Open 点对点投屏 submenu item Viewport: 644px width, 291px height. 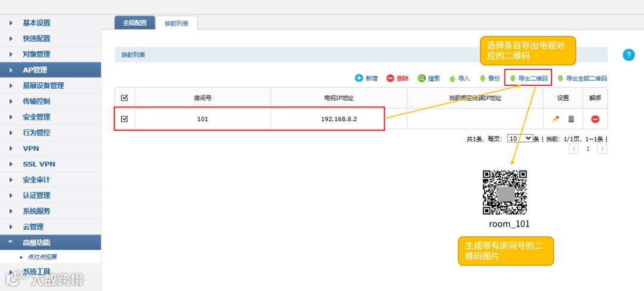point(42,257)
